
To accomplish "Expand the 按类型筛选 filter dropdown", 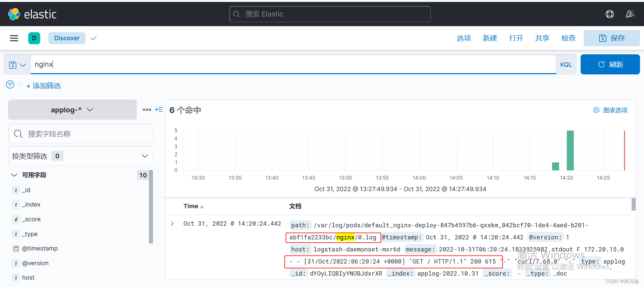I will pos(80,156).
